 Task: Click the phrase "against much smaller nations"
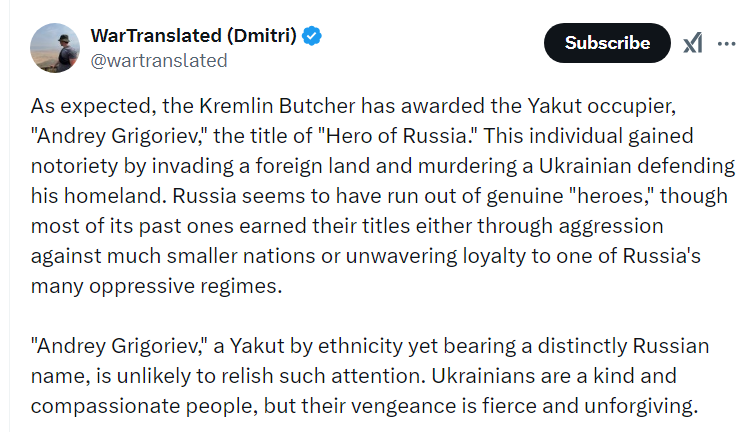pos(173,256)
